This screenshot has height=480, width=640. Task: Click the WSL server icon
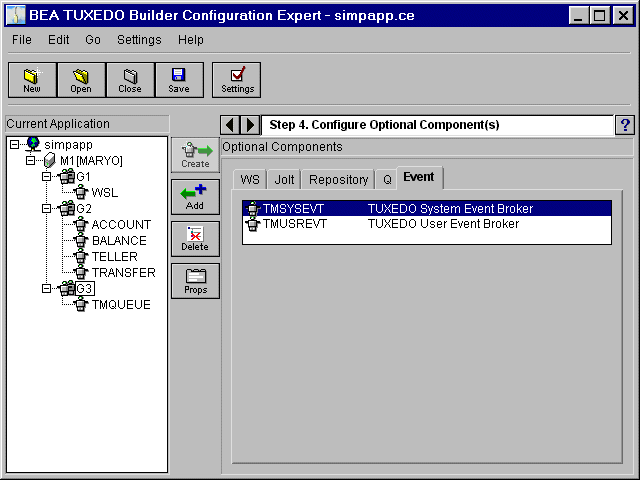(x=81, y=192)
